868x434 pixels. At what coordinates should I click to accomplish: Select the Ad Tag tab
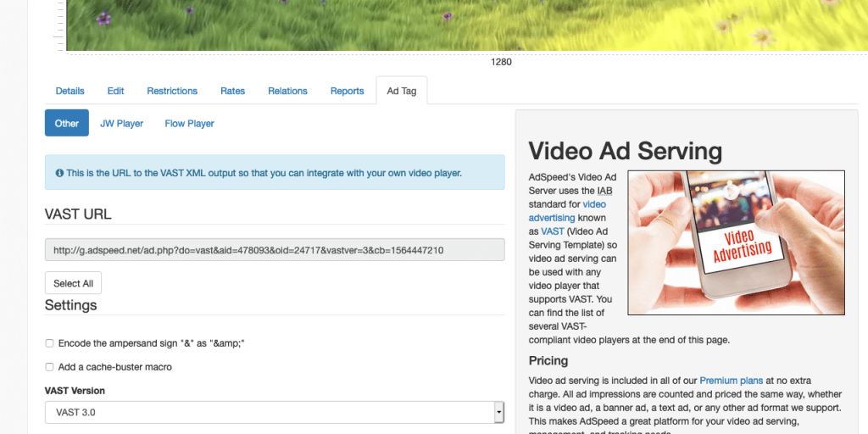pyautogui.click(x=401, y=91)
